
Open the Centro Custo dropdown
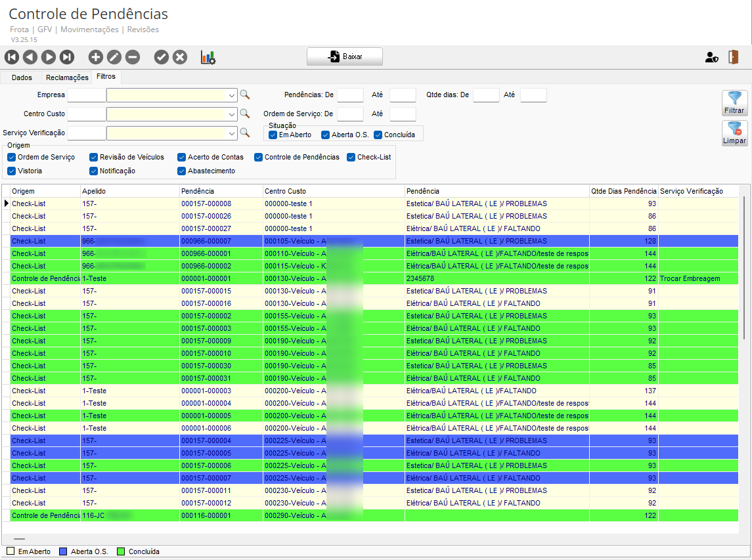tap(232, 114)
